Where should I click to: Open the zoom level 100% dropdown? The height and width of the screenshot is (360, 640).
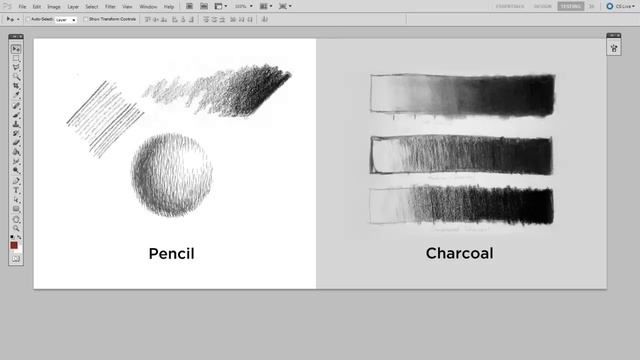244,6
